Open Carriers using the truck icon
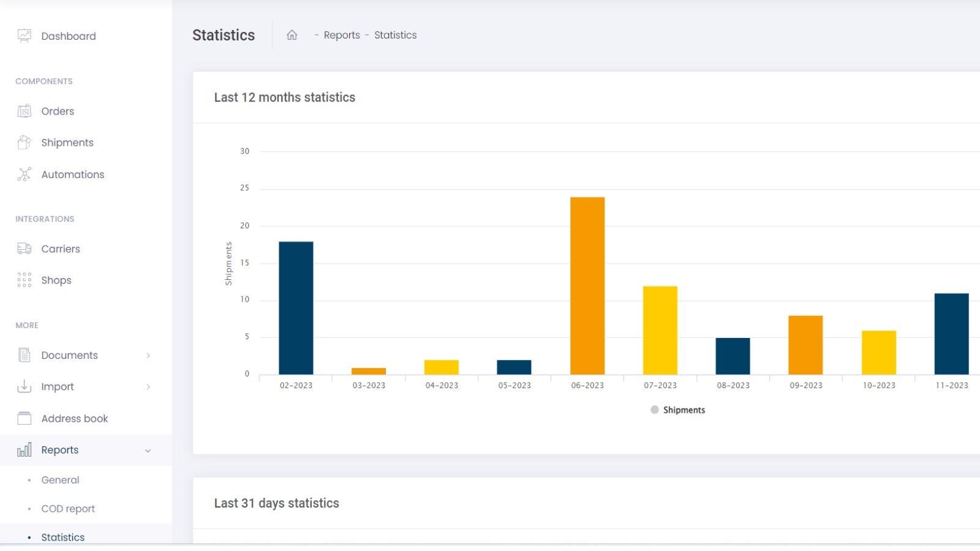 (24, 249)
